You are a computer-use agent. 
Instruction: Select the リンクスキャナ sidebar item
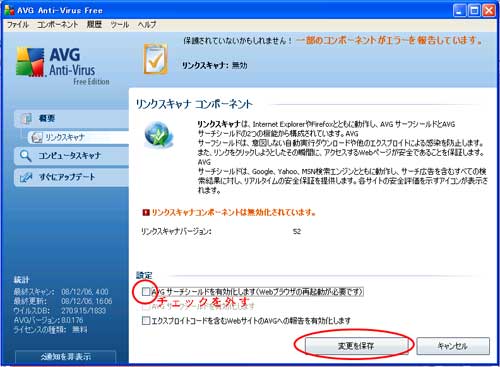tap(79, 137)
